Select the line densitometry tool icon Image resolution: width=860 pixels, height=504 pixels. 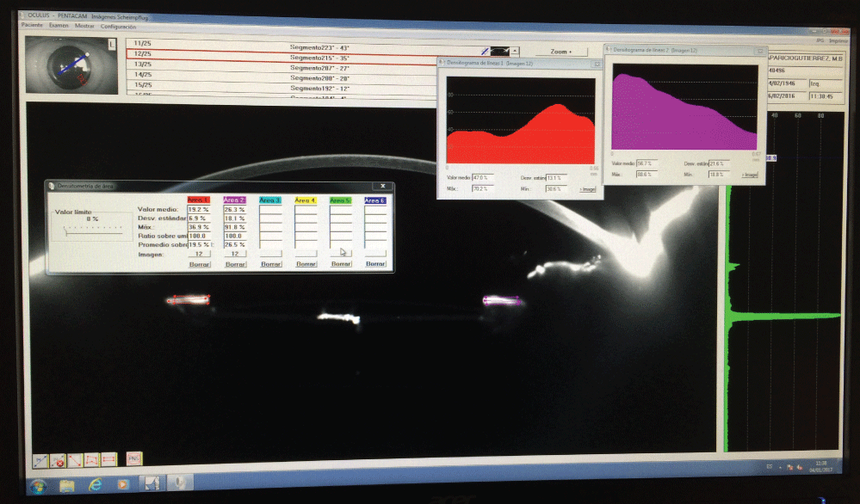[39, 459]
